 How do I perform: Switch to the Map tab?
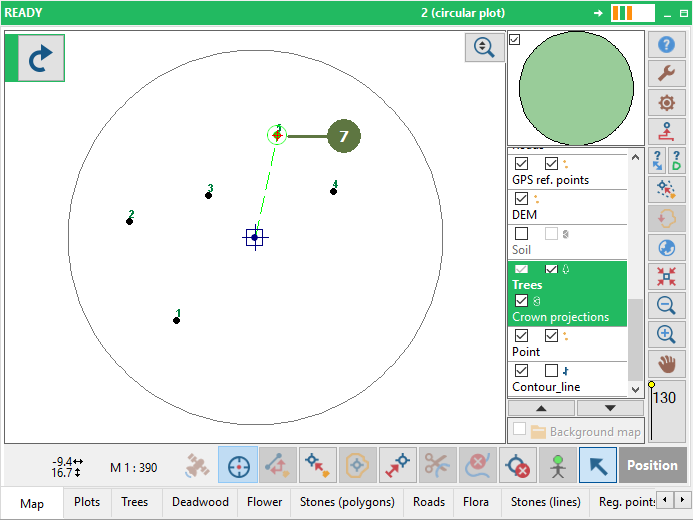coord(32,503)
